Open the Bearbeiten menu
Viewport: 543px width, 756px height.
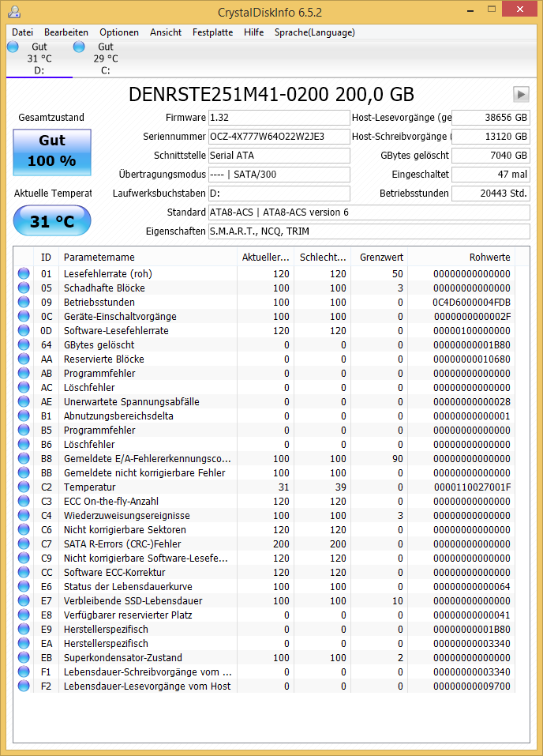pos(66,32)
